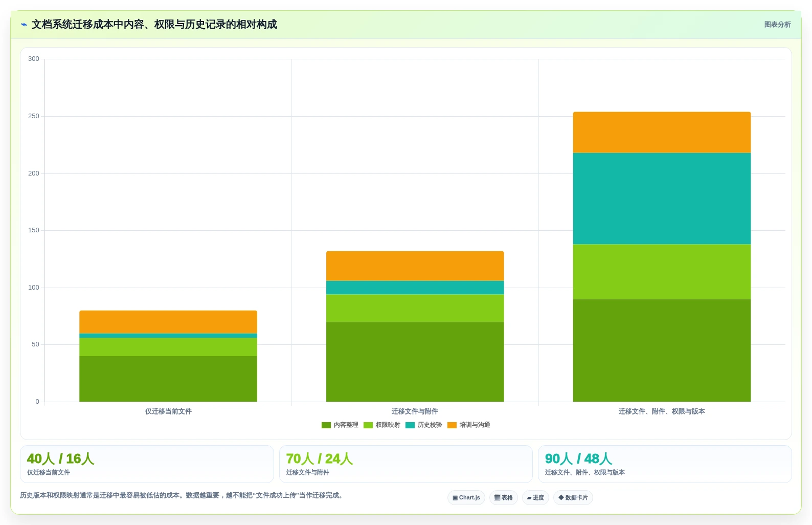Click the orange segment of the tallest bar
Screen dimensions: 812x525
tap(662, 133)
